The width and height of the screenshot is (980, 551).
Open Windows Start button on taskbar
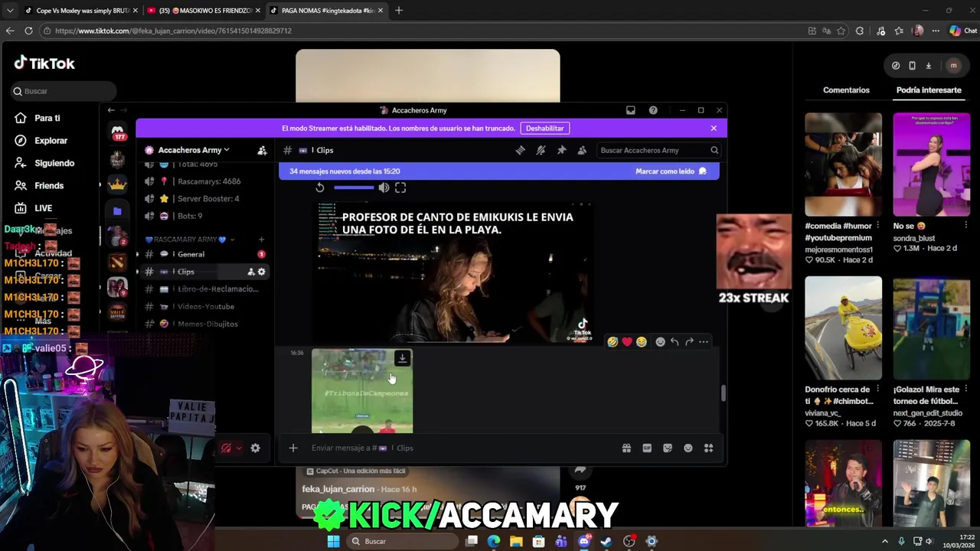333,541
